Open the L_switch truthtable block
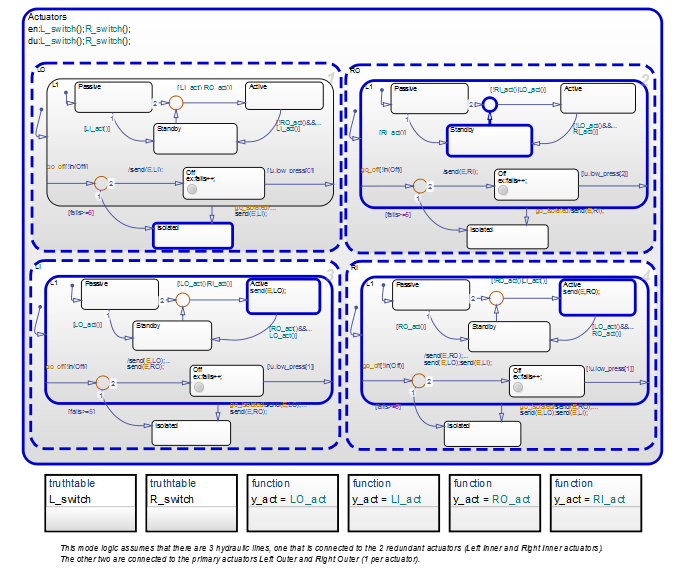 pyautogui.click(x=90, y=503)
